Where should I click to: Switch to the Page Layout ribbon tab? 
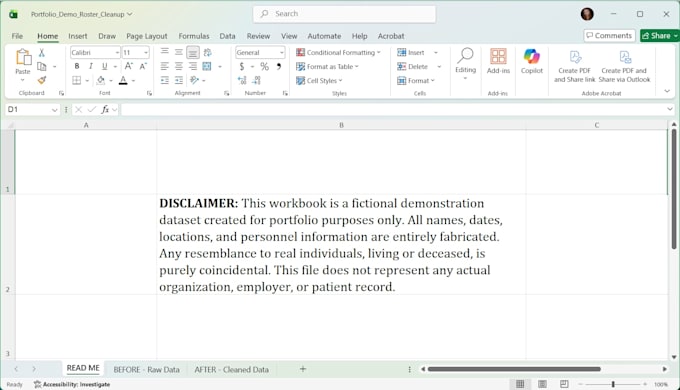(x=147, y=36)
